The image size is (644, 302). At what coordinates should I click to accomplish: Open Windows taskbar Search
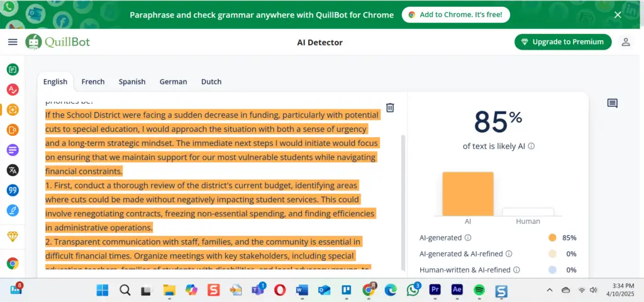125,290
